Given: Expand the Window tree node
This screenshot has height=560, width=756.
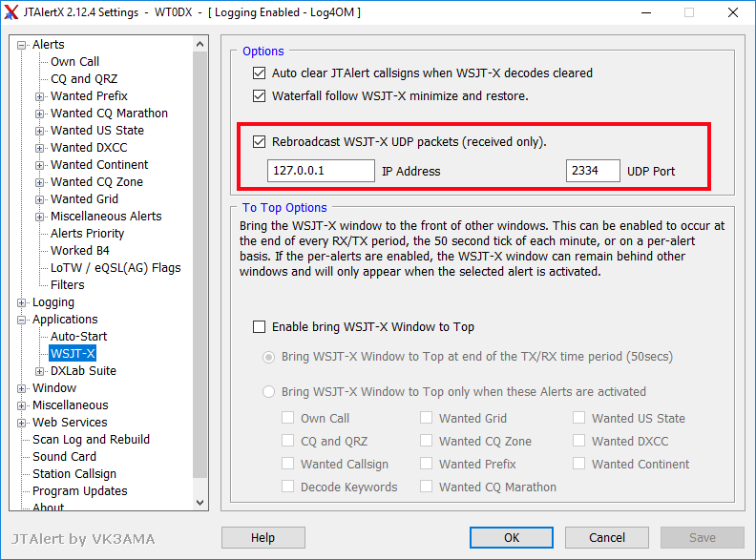Looking at the screenshot, I should click(21, 389).
